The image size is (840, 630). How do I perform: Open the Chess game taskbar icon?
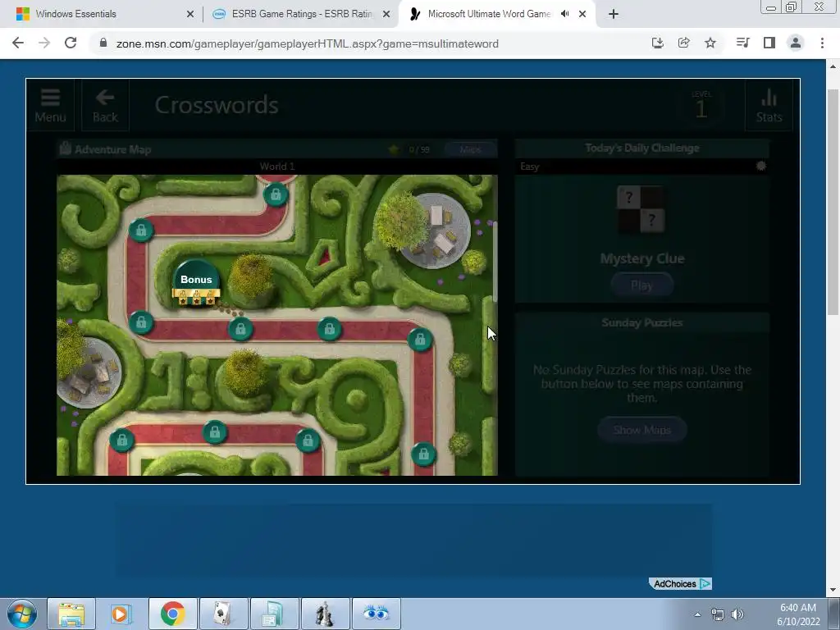[325, 614]
